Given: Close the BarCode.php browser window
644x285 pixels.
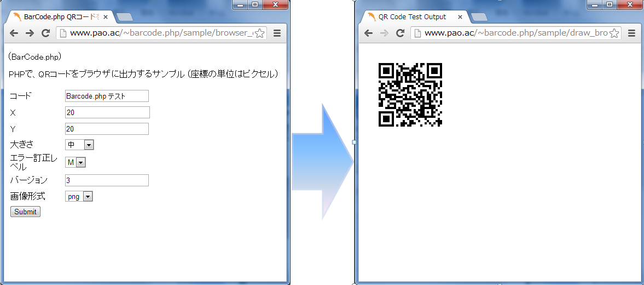Looking at the screenshot, I should pyautogui.click(x=275, y=4).
